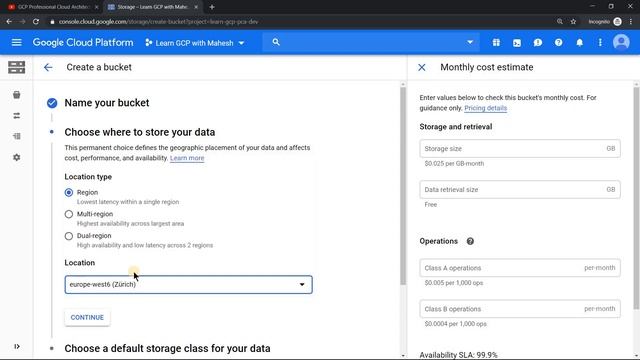The image size is (640, 360).
Task: Click the Class A operations input field
Action: pos(520,268)
